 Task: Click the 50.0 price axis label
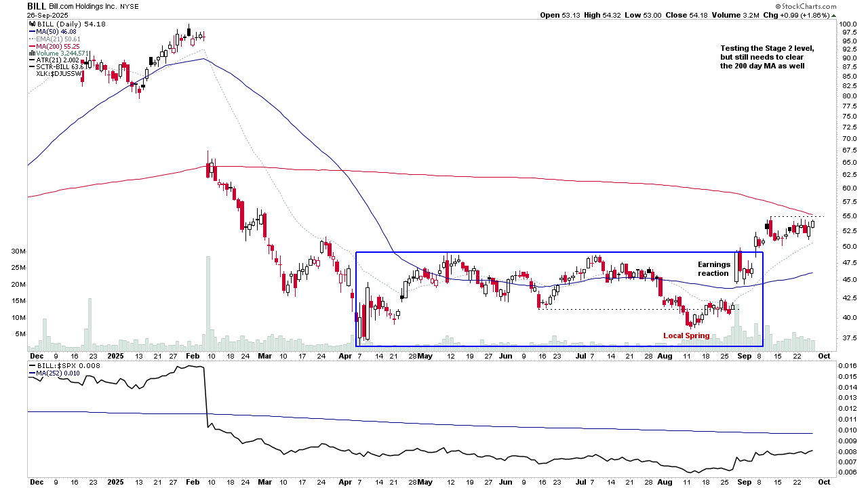coord(849,247)
